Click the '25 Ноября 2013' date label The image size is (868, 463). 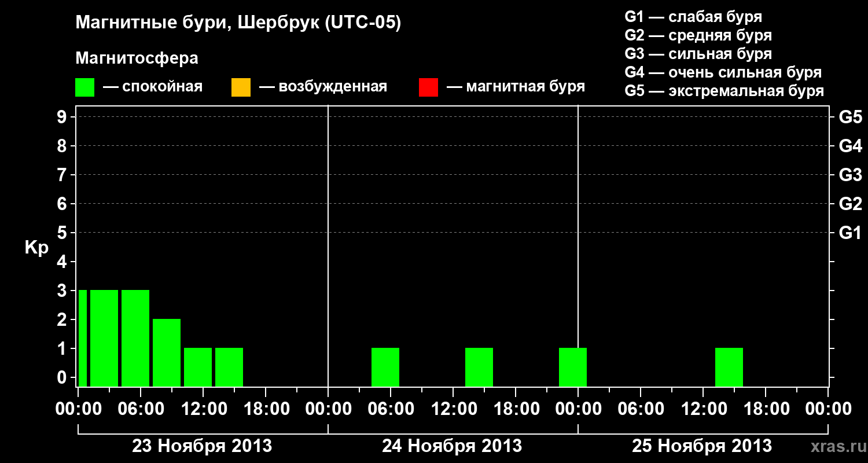tap(702, 446)
